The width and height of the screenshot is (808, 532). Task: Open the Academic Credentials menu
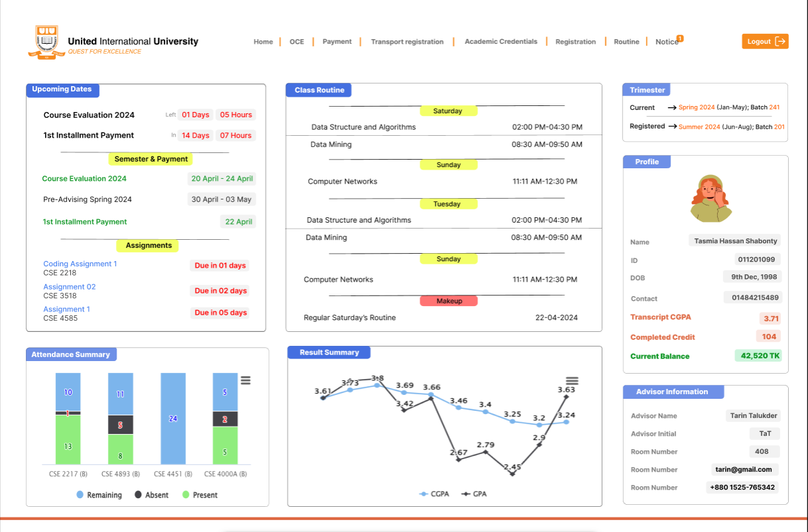tap(500, 42)
